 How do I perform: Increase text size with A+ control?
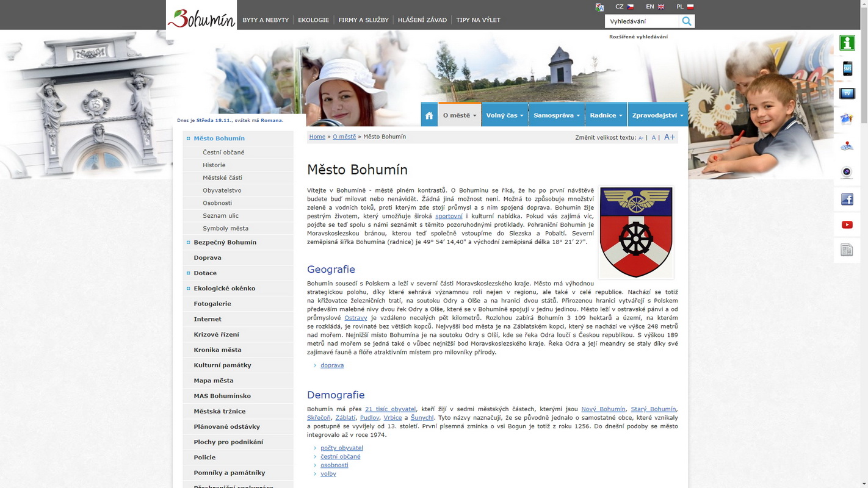(x=670, y=137)
